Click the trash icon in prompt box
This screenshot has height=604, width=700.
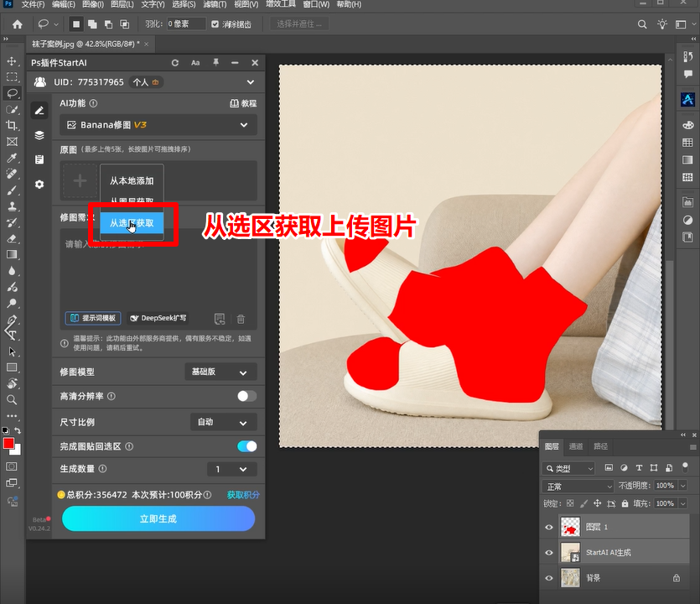[241, 319]
